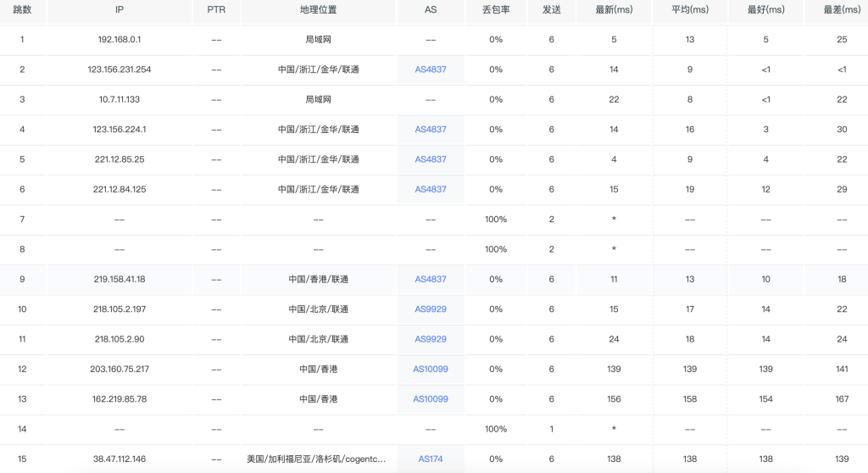Select IP address 203.160.75.217

(119, 369)
